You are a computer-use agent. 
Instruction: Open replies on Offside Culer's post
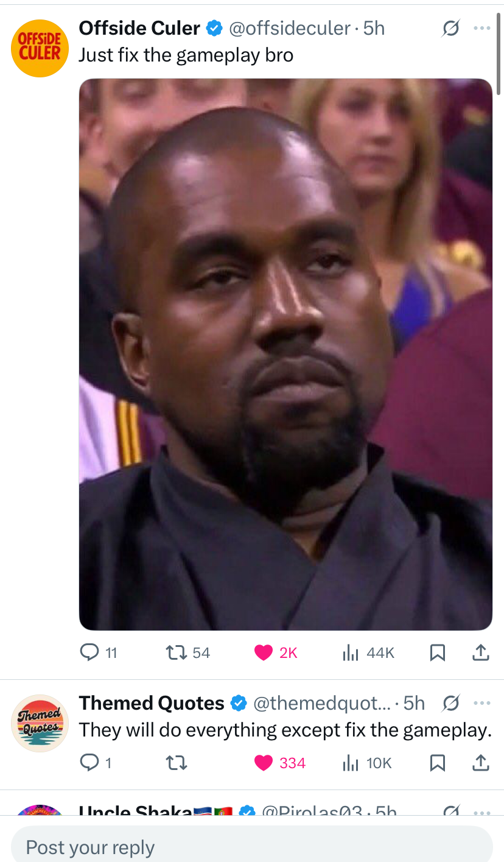99,653
